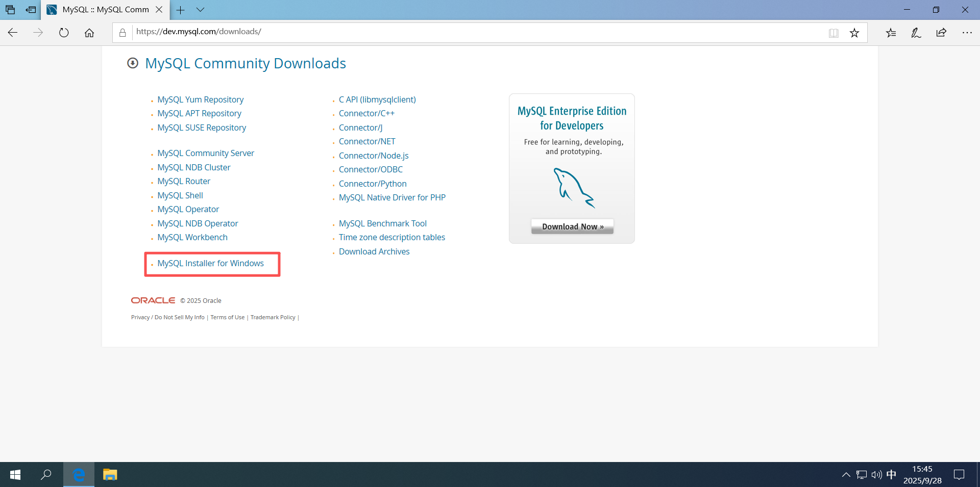Viewport: 980px width, 487px height.
Task: Click the Share page icon
Action: coord(942,33)
